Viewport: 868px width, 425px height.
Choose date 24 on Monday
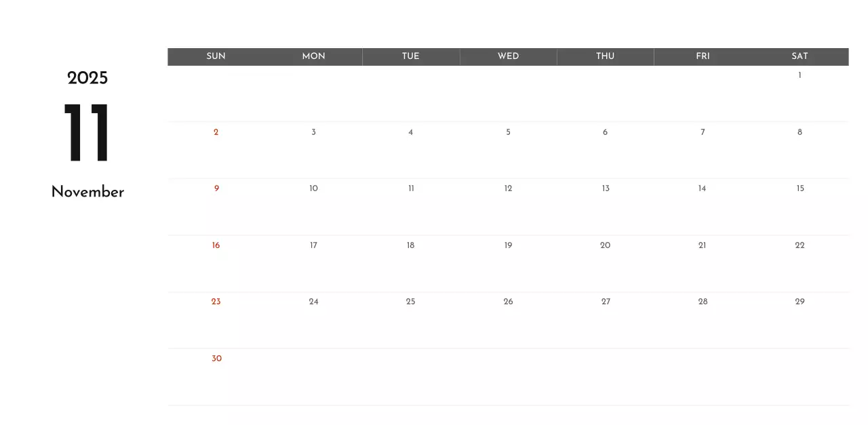click(313, 302)
